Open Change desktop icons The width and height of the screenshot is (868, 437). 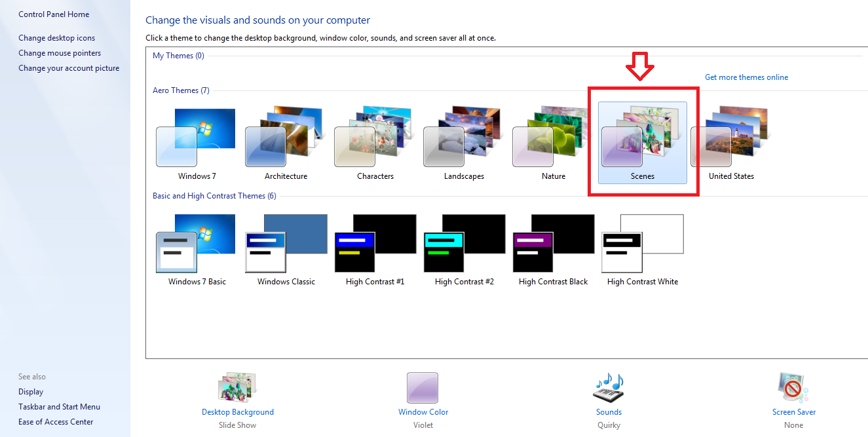point(57,38)
